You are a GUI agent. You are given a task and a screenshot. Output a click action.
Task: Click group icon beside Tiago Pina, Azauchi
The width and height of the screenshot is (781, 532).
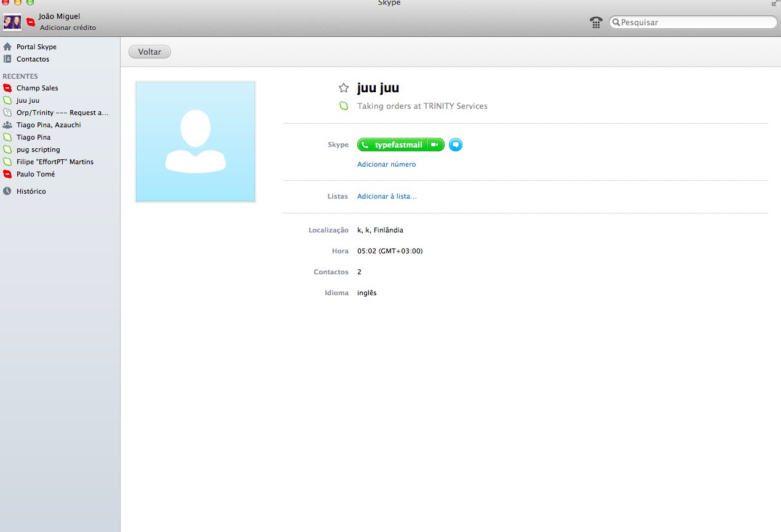[x=7, y=125]
